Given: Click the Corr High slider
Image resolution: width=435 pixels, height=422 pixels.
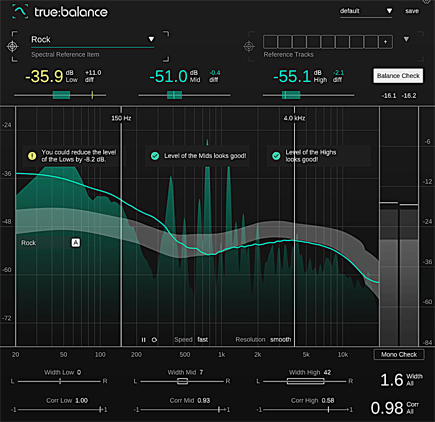Looking at the screenshot, I should [305, 410].
